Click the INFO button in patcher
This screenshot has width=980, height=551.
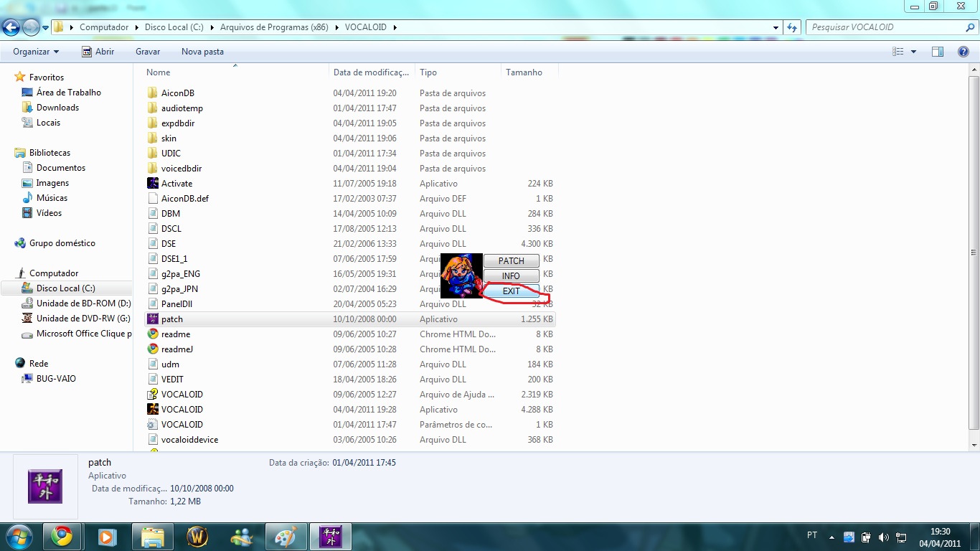pos(512,275)
